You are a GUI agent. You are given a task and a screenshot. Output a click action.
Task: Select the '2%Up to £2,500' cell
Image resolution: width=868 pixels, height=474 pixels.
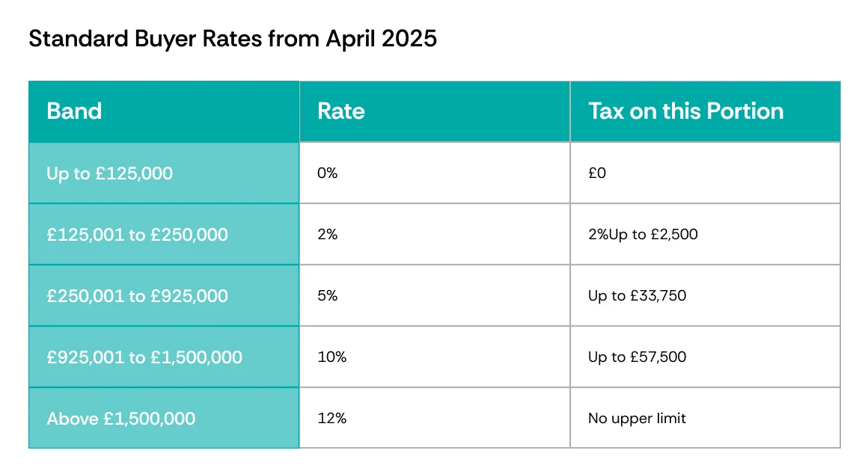point(705,235)
